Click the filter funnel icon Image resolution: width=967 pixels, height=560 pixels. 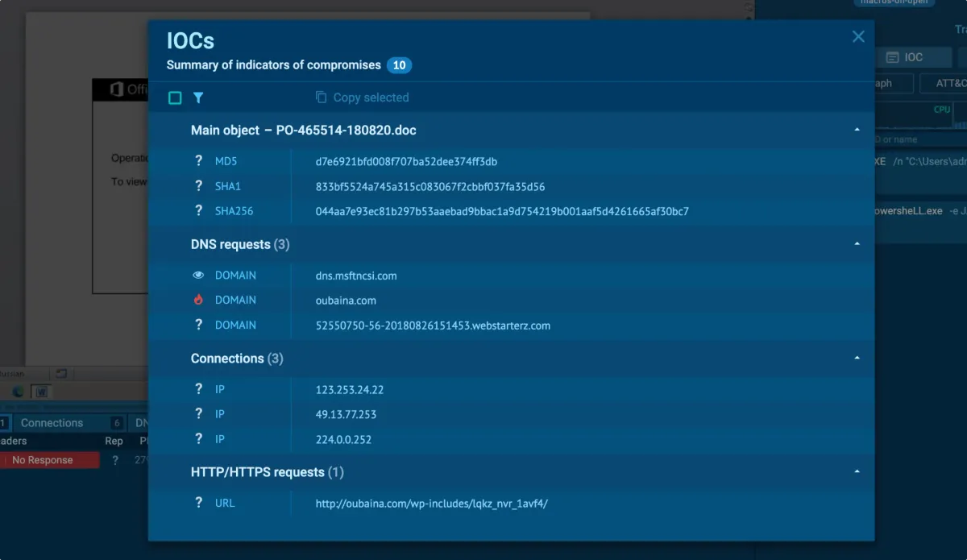[x=198, y=97]
